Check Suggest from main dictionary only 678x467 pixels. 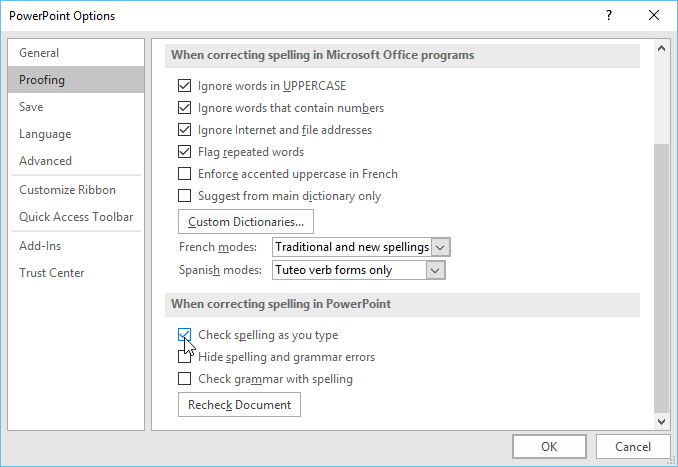(185, 195)
